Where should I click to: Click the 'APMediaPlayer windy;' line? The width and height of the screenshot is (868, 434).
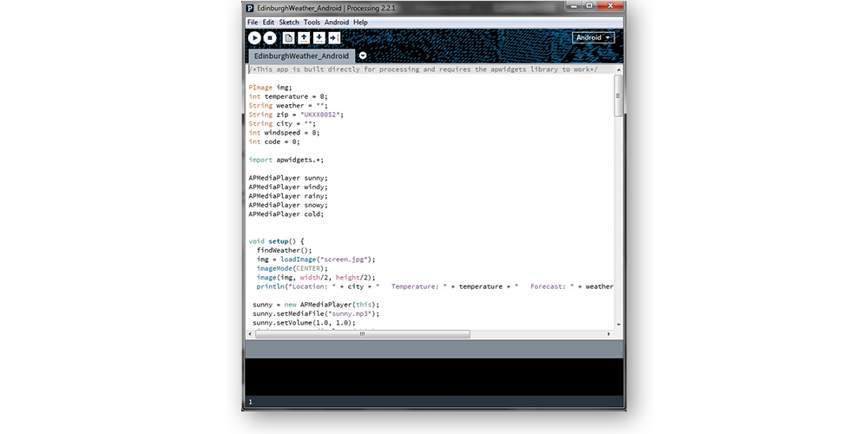[288, 187]
